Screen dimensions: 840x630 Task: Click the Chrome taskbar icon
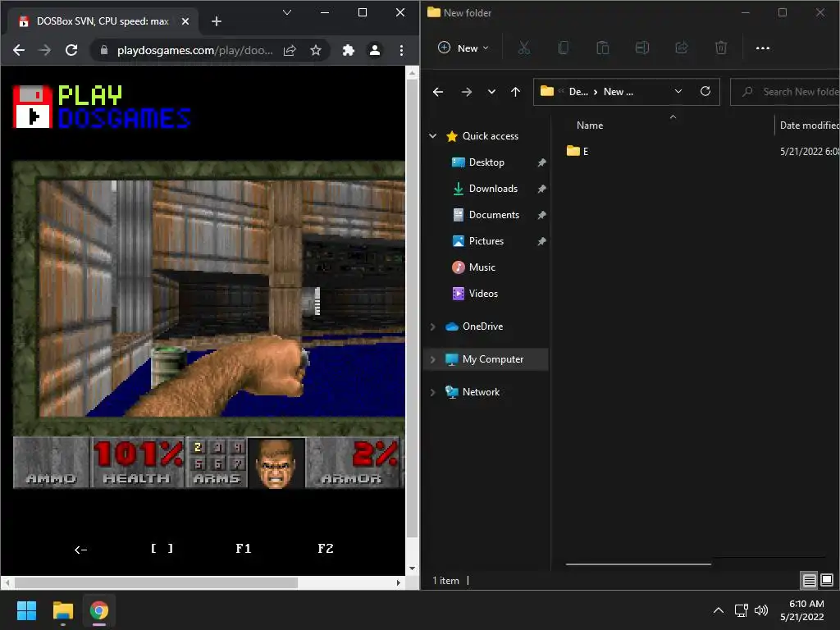(99, 610)
